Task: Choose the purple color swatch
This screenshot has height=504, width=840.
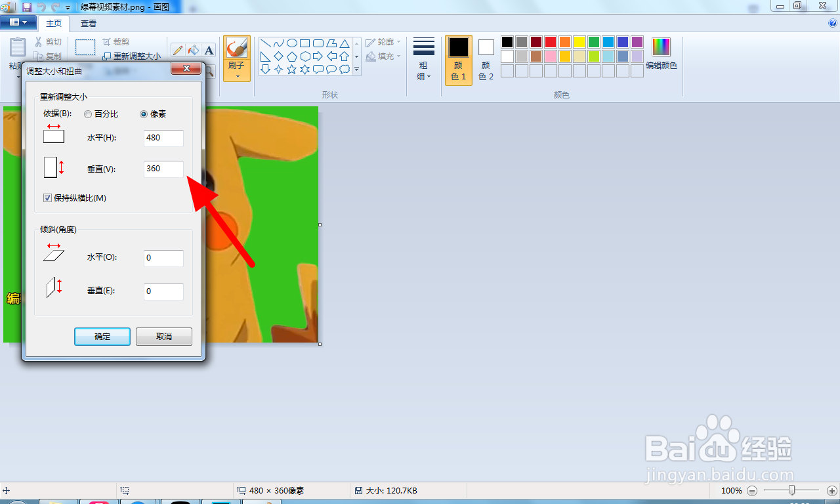Action: click(637, 42)
